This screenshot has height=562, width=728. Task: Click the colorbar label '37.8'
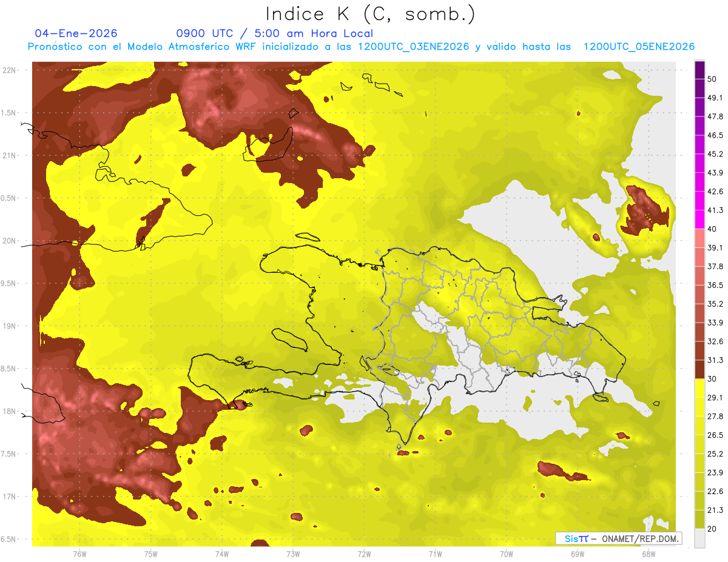point(715,267)
